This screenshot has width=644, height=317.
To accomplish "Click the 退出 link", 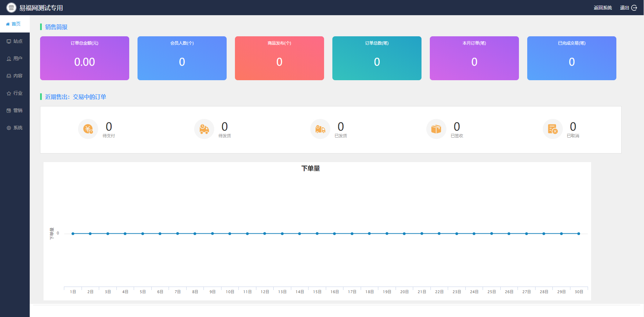I will coord(624,8).
